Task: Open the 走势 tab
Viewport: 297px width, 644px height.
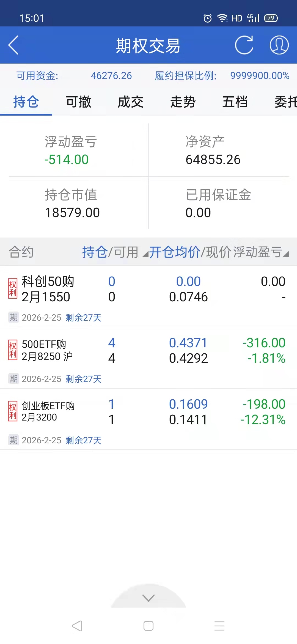Action: pos(183,102)
